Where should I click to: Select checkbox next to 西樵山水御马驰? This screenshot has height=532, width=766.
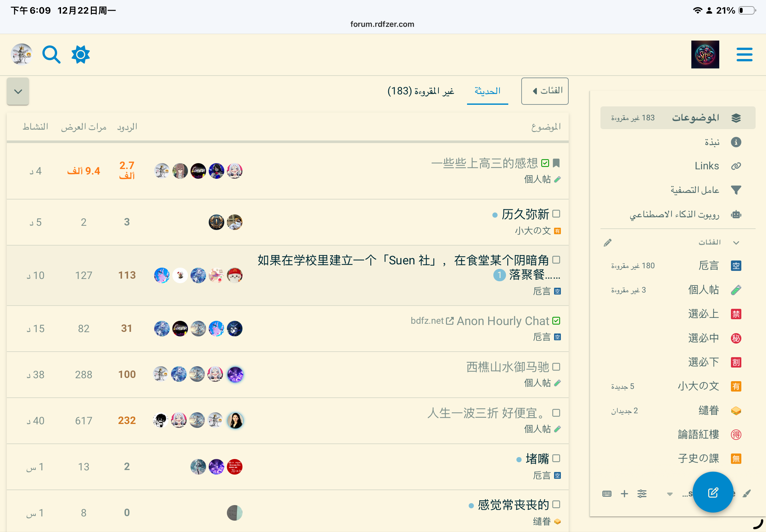tap(556, 367)
